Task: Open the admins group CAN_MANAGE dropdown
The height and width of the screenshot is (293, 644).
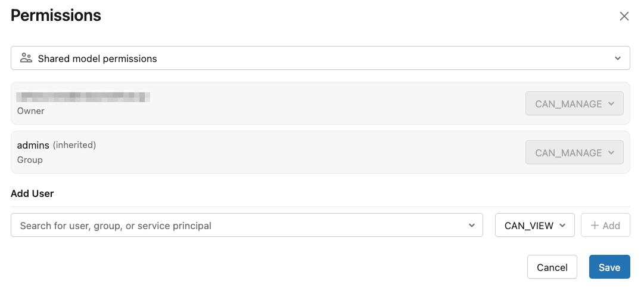Action: [574, 153]
